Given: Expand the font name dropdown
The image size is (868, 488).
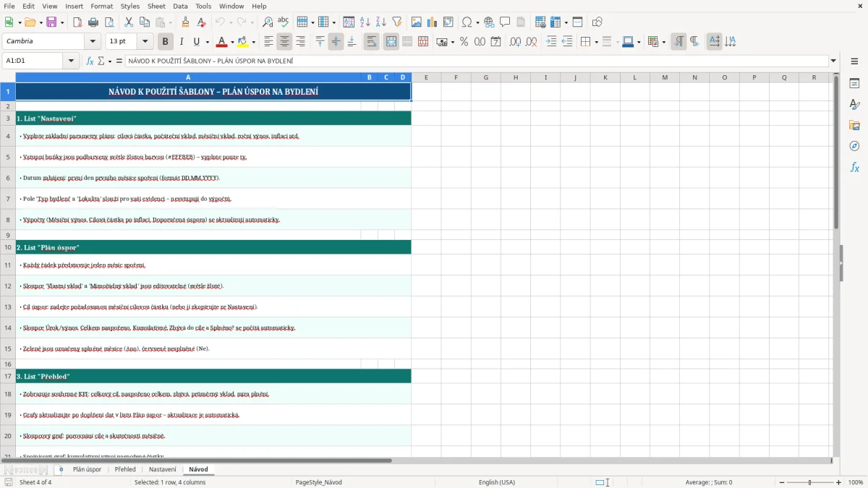Looking at the screenshot, I should (93, 41).
